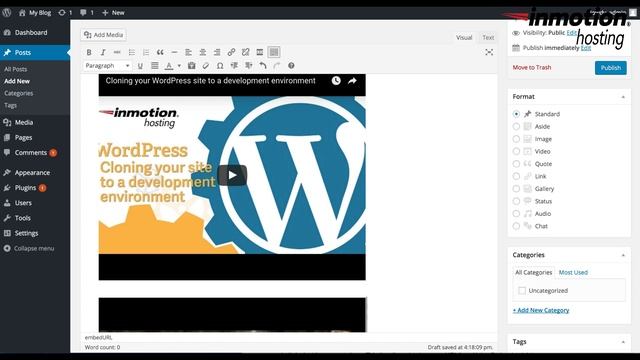
Task: Justify text alignment
Action: coord(155,66)
